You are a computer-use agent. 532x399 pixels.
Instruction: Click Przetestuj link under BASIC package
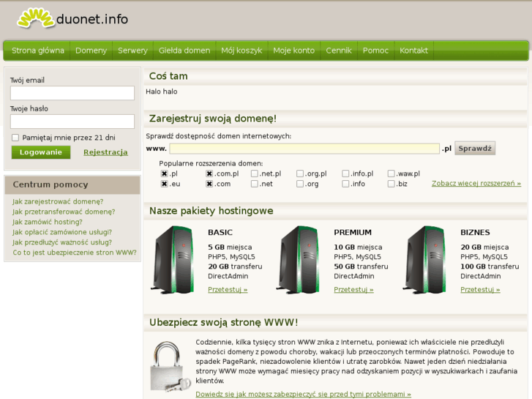pyautogui.click(x=228, y=290)
